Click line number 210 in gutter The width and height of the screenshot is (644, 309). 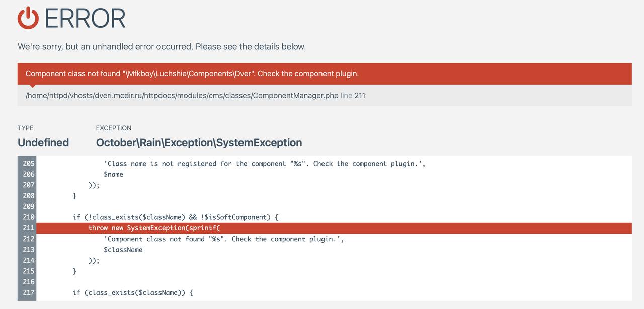pyautogui.click(x=29, y=217)
